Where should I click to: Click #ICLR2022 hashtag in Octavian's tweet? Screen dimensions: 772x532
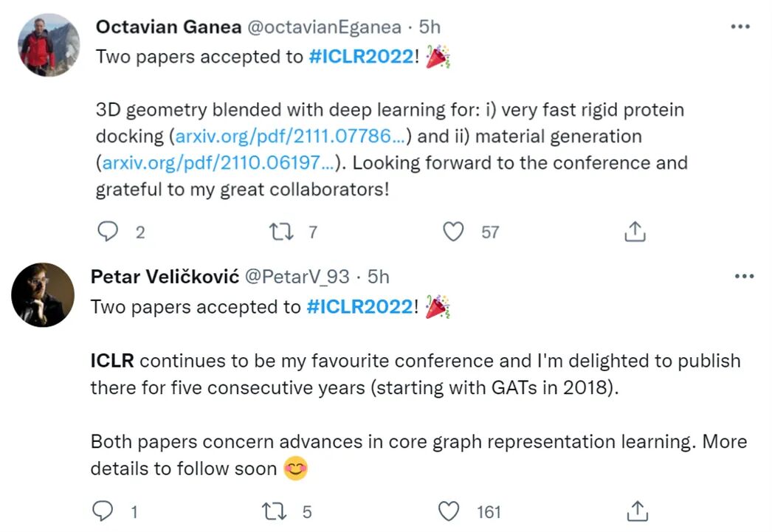click(x=360, y=57)
